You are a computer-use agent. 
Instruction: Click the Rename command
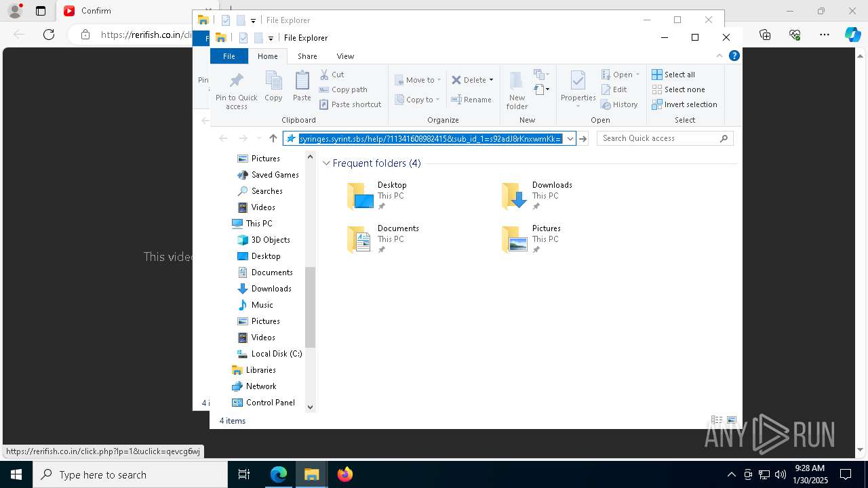point(471,100)
